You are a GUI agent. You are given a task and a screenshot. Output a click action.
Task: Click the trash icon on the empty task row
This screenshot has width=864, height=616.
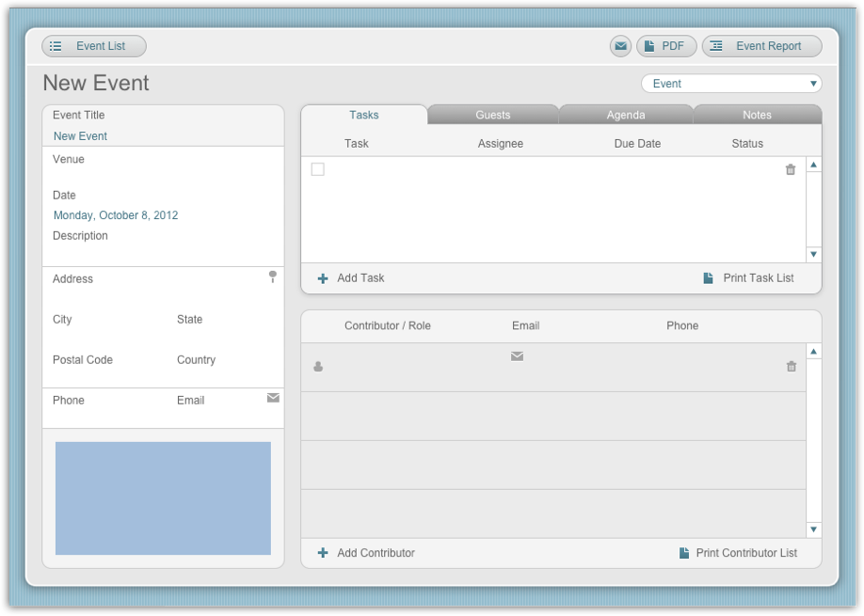tap(790, 168)
